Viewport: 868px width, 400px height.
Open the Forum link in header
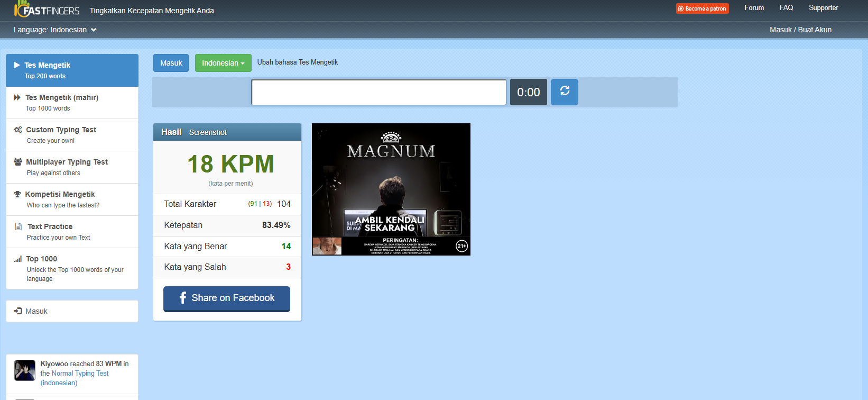click(x=754, y=8)
